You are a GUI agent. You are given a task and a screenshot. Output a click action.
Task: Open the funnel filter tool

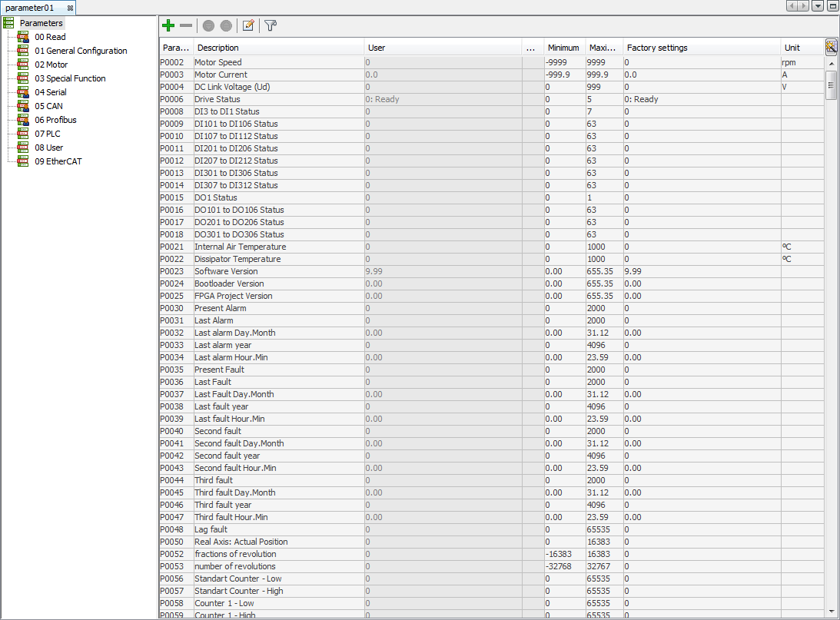(x=271, y=25)
